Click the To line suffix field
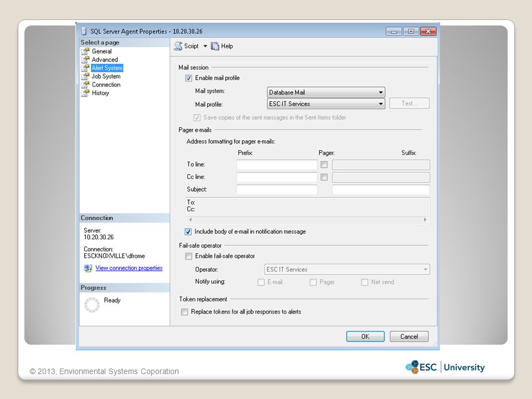The height and width of the screenshot is (399, 532). (381, 165)
